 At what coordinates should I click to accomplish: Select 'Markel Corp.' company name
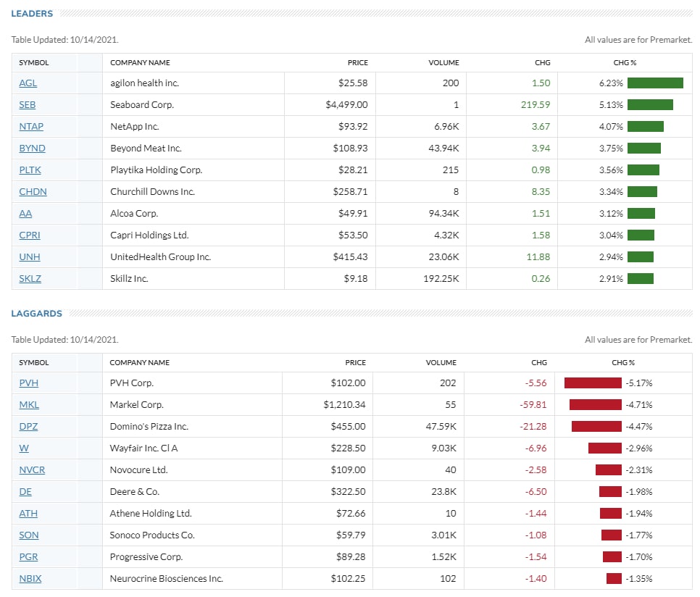(x=137, y=405)
